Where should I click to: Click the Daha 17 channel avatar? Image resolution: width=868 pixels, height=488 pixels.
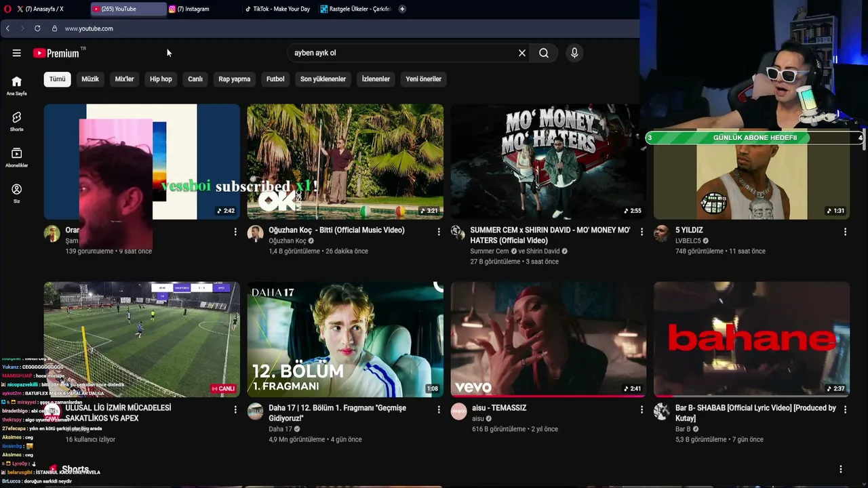pos(256,411)
